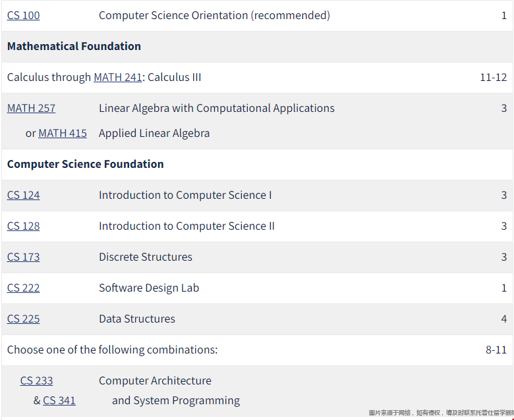514x420 pixels.
Task: Open the CS 124 course link
Action: pos(23,195)
